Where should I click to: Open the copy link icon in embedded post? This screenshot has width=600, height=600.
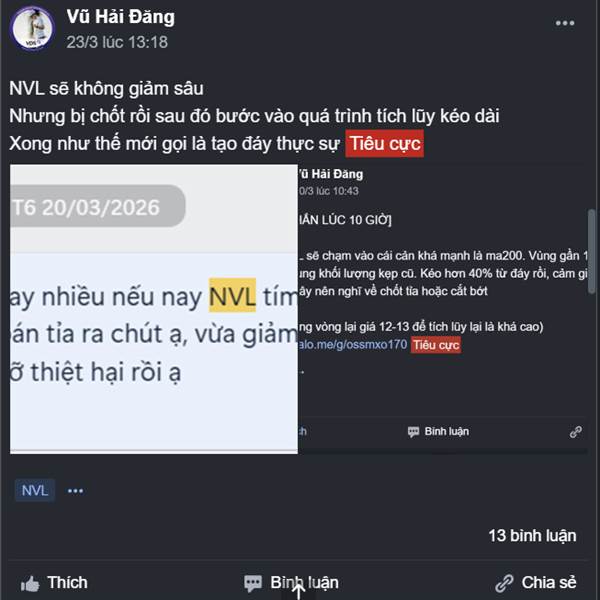[576, 432]
